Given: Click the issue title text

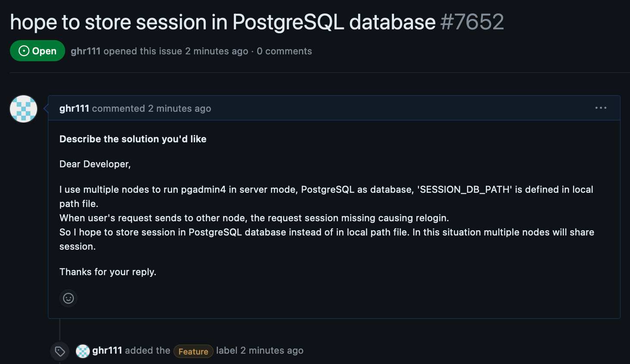Looking at the screenshot, I should point(223,22).
